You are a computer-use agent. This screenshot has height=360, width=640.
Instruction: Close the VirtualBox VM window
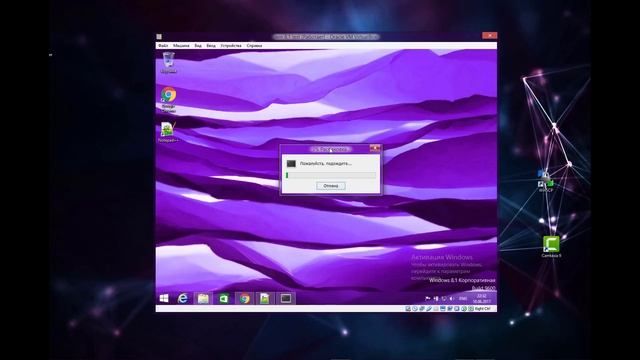tap(489, 36)
